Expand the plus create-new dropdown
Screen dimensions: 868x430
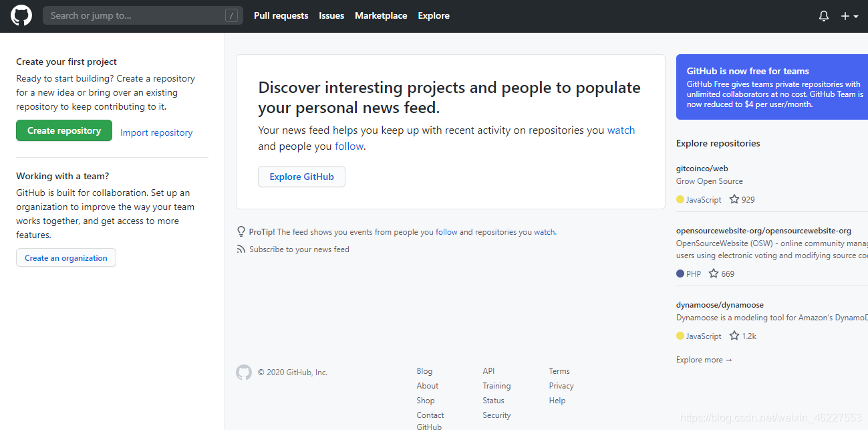[x=849, y=16]
